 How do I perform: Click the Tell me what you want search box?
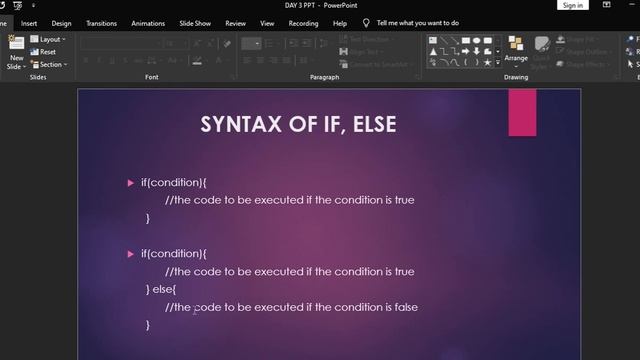418,23
